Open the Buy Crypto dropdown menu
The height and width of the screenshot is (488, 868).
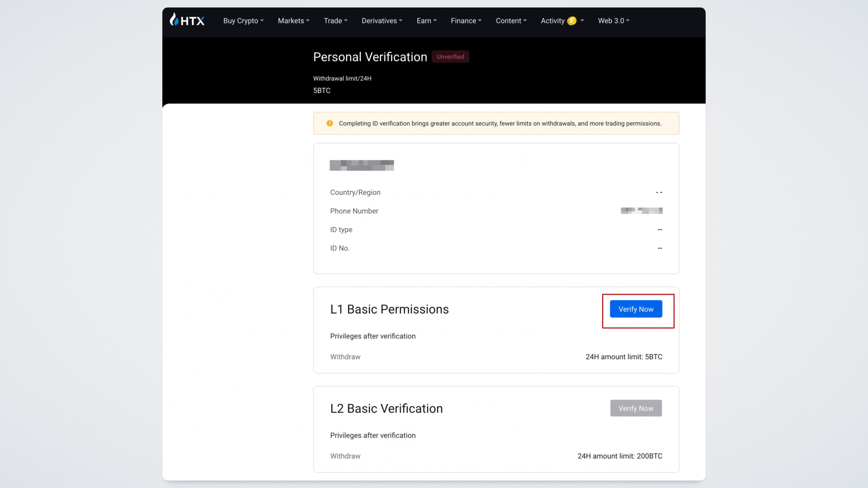pyautogui.click(x=243, y=21)
